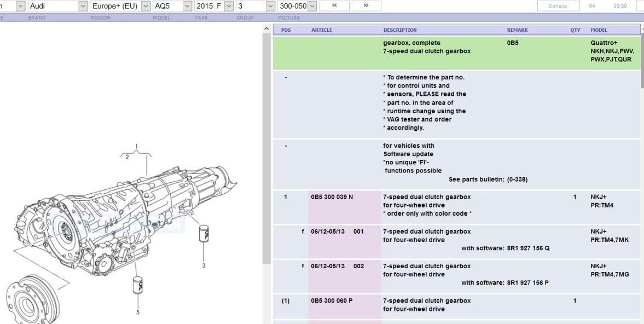Go to next picture with » button
The image size is (644, 324).
365,6
